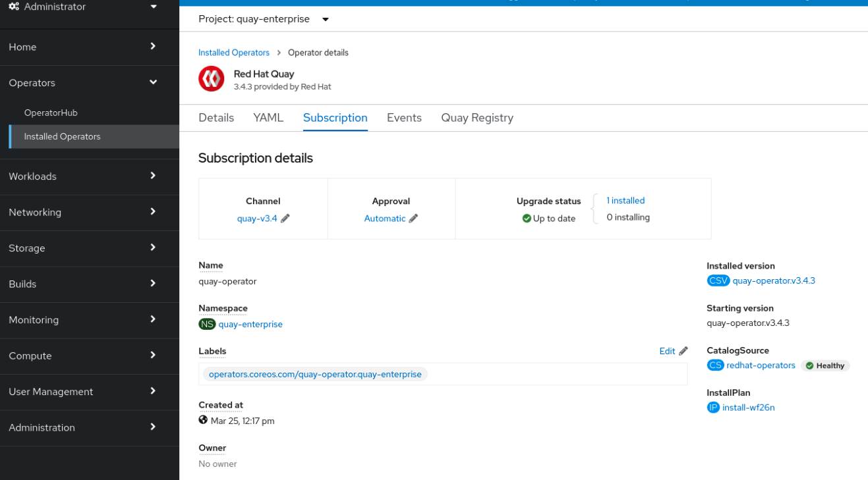The width and height of the screenshot is (868, 480).
Task: Click the CS badge beside redhat-operators
Action: [715, 365]
